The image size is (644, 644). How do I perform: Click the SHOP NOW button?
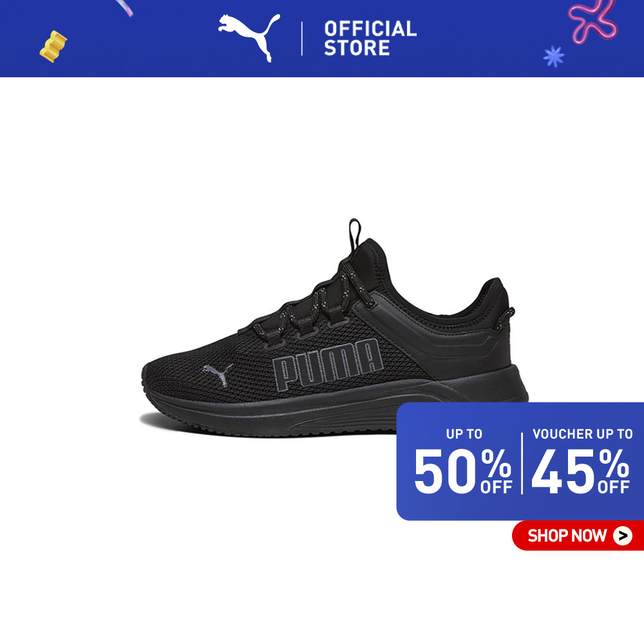tap(578, 536)
